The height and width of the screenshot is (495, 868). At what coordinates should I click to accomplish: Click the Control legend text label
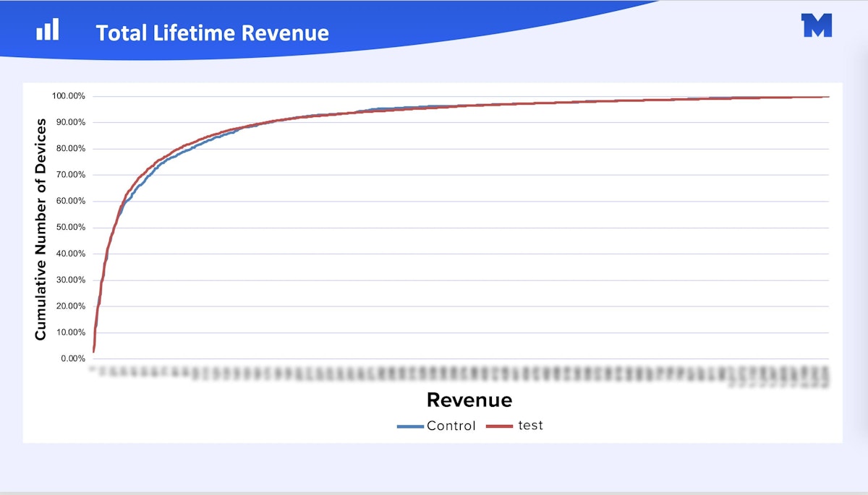point(452,426)
